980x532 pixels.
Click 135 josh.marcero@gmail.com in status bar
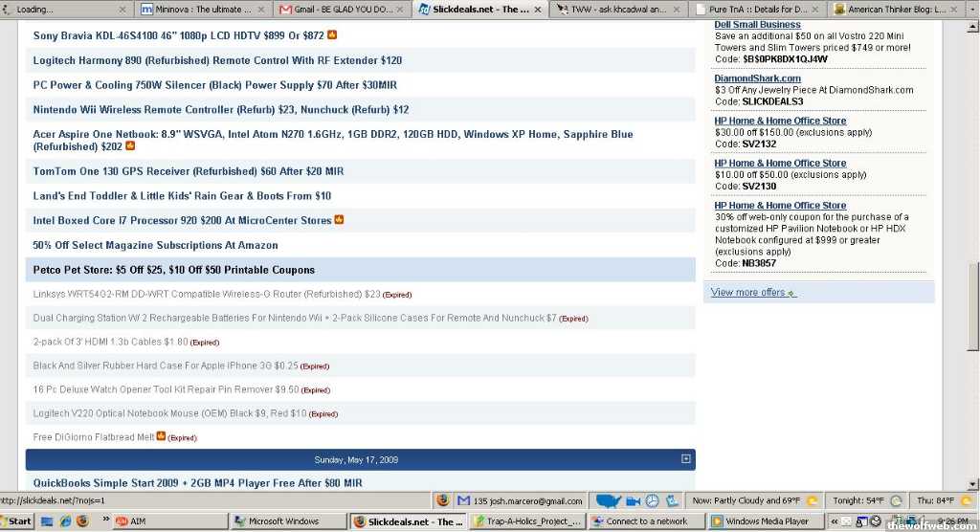tap(528, 501)
